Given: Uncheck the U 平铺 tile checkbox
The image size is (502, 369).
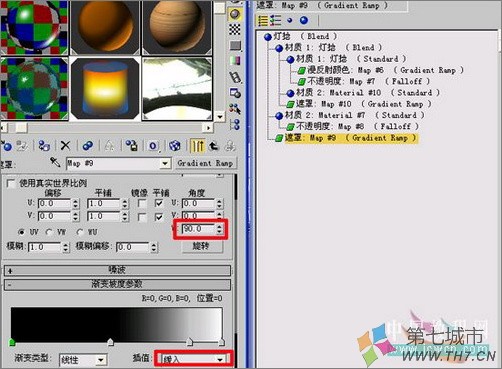Looking at the screenshot, I should click(x=159, y=203).
